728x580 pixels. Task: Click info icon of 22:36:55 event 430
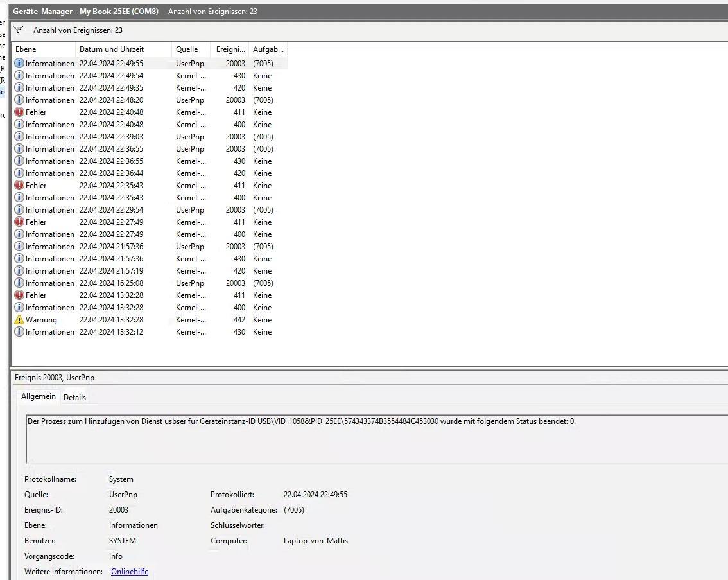(x=19, y=161)
